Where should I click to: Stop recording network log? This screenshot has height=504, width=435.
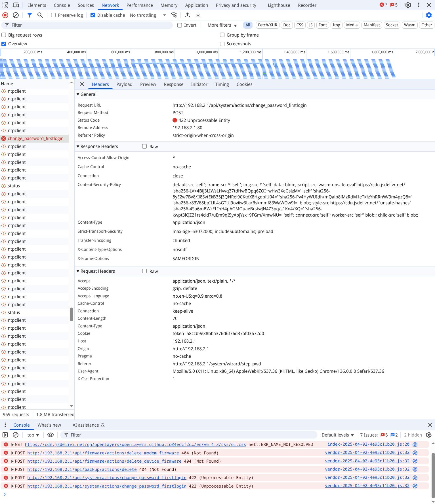point(5,15)
